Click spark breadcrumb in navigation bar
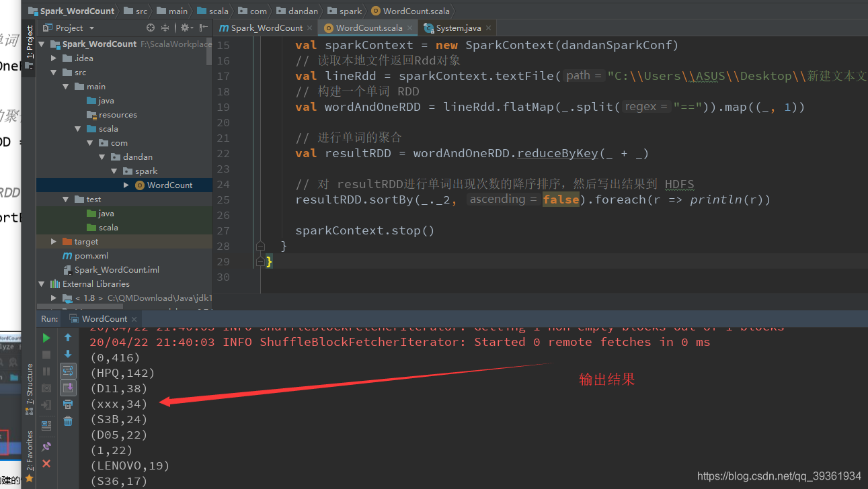 (345, 11)
